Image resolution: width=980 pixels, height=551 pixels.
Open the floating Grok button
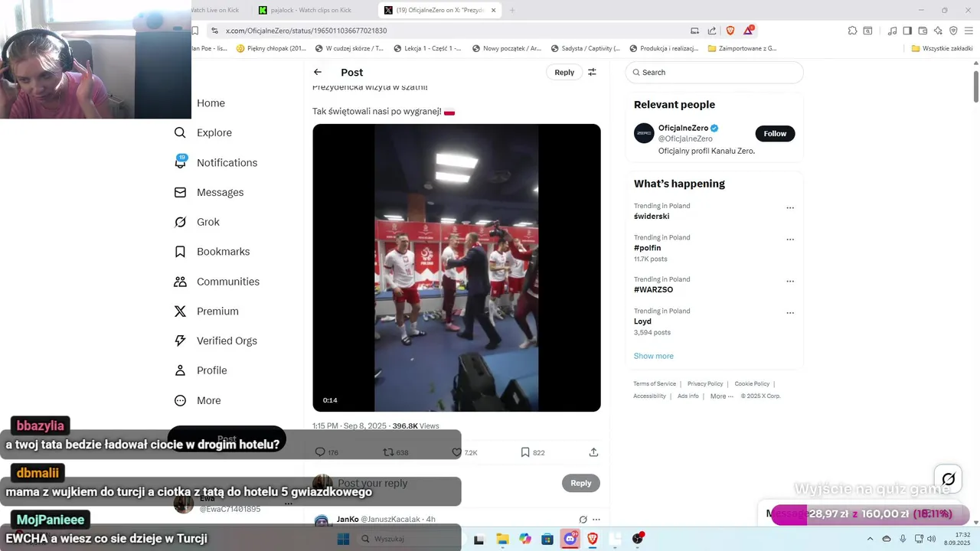949,479
